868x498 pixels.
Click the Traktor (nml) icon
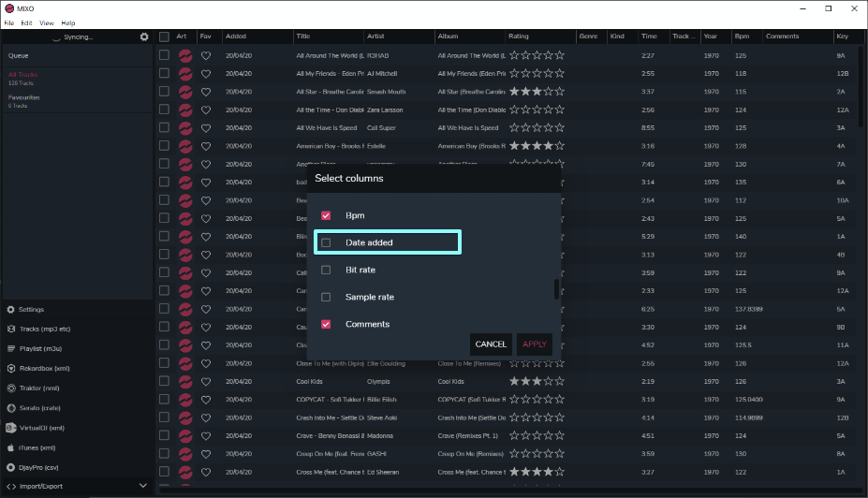(11, 388)
